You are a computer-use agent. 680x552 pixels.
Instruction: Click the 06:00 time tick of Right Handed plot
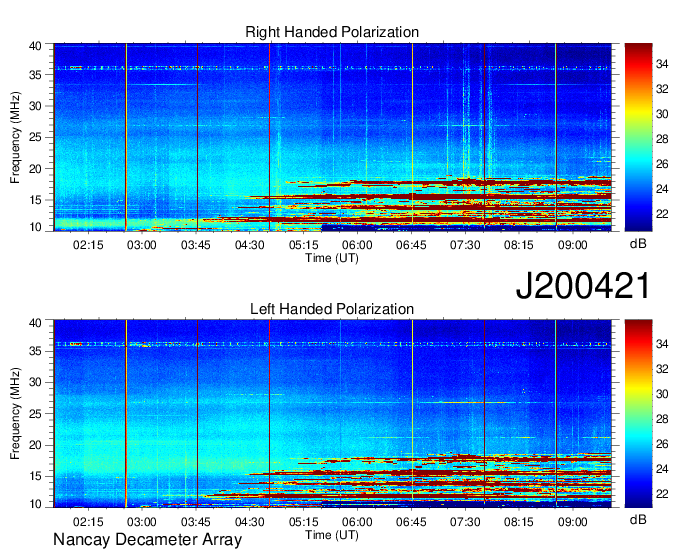click(357, 245)
